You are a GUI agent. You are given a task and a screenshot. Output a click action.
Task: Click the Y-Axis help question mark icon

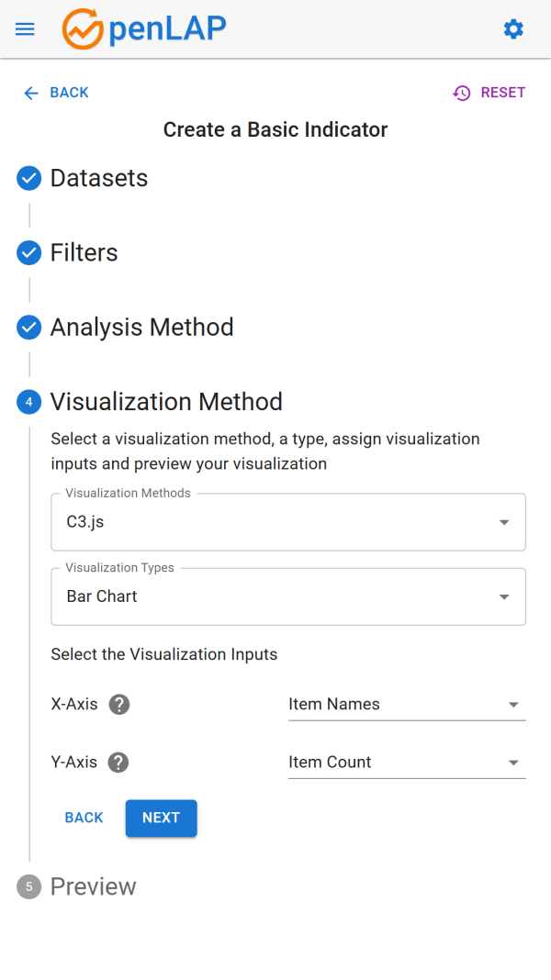pyautogui.click(x=118, y=763)
